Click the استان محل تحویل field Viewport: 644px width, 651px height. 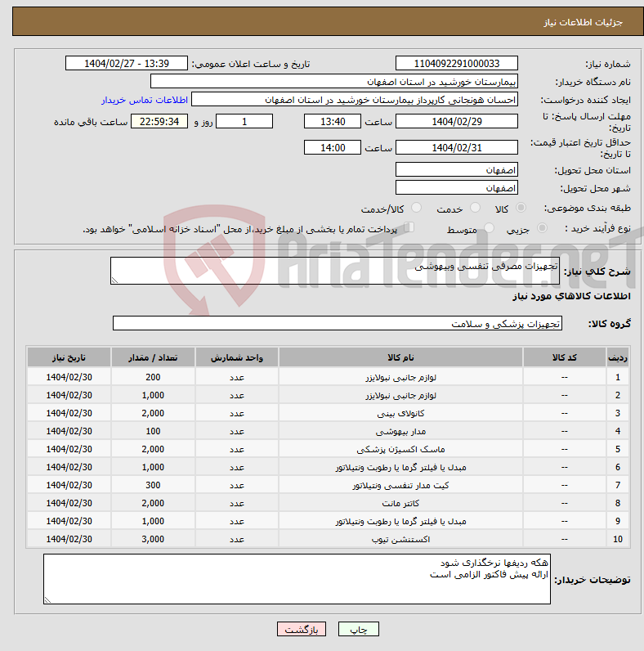(x=457, y=170)
